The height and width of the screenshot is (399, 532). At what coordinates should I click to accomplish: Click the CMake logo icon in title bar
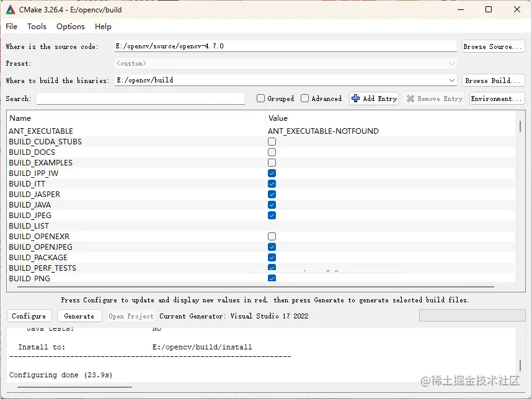(x=11, y=10)
